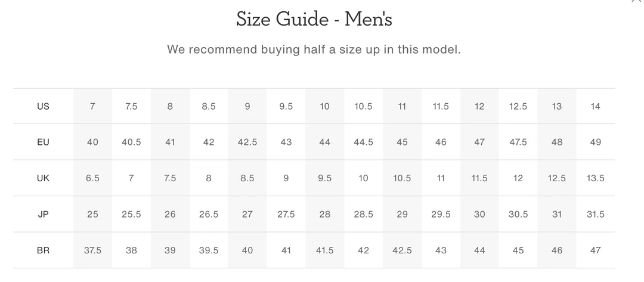The image size is (644, 282).
Task: Click BR size 41.5 cell
Action: coord(324,250)
